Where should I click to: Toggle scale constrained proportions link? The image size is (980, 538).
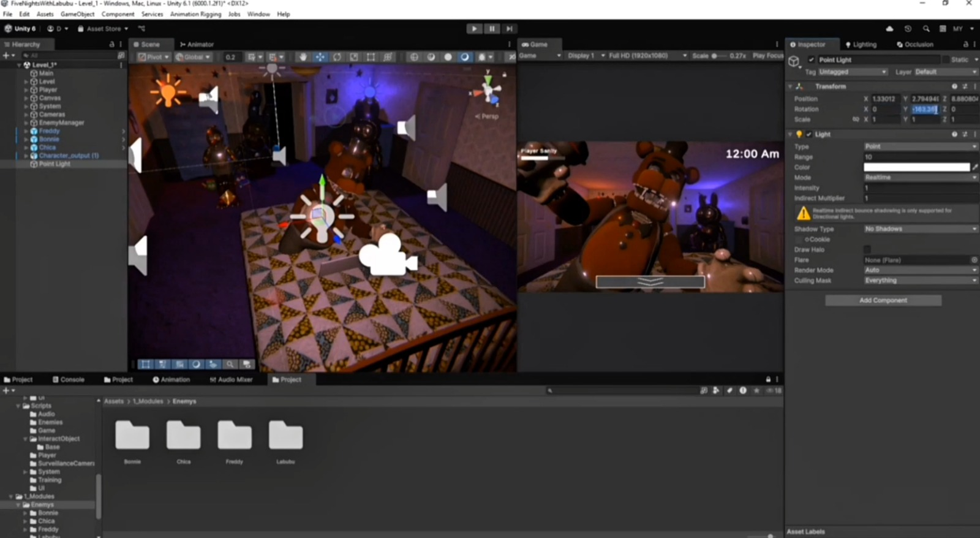tap(855, 119)
